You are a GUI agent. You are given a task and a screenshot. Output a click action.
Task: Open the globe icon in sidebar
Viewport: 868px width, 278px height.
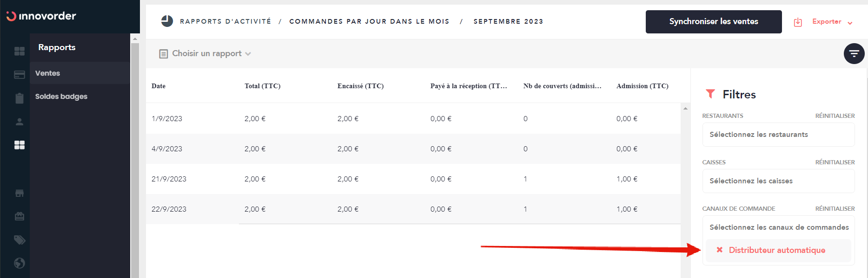point(20,263)
